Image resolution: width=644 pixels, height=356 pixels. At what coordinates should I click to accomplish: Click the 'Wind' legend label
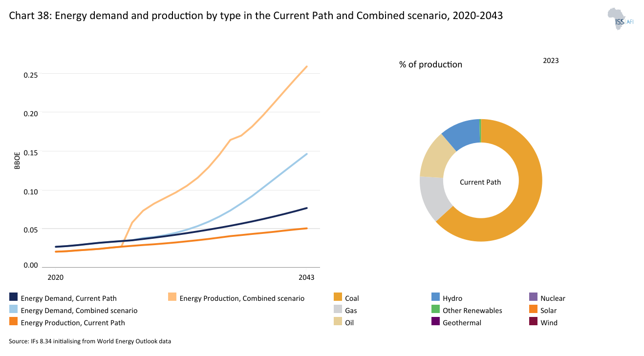click(x=549, y=322)
